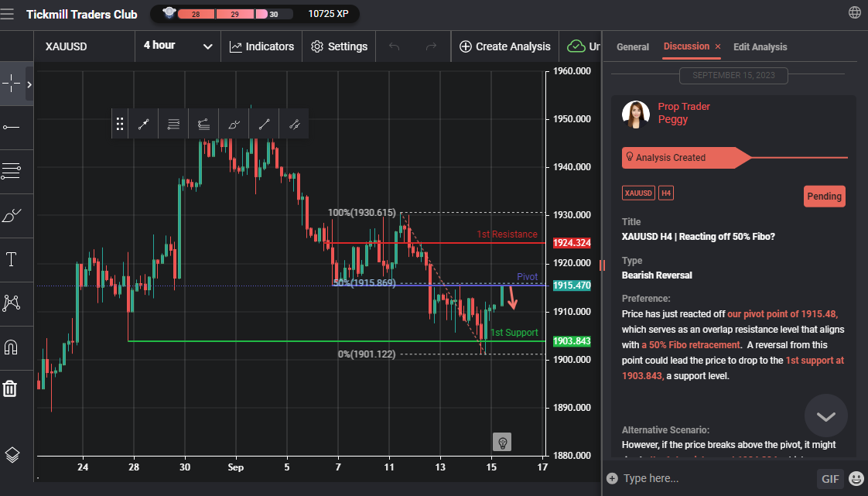Pick trend-based Fib extension in floating toolbar
868x496 pixels.
[x=203, y=124]
